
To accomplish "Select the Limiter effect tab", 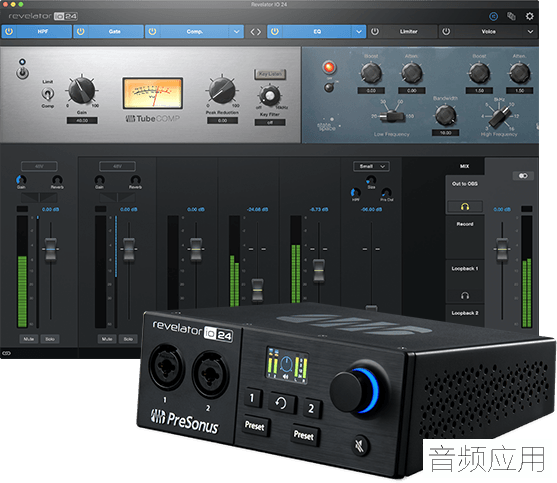I will pos(409,31).
